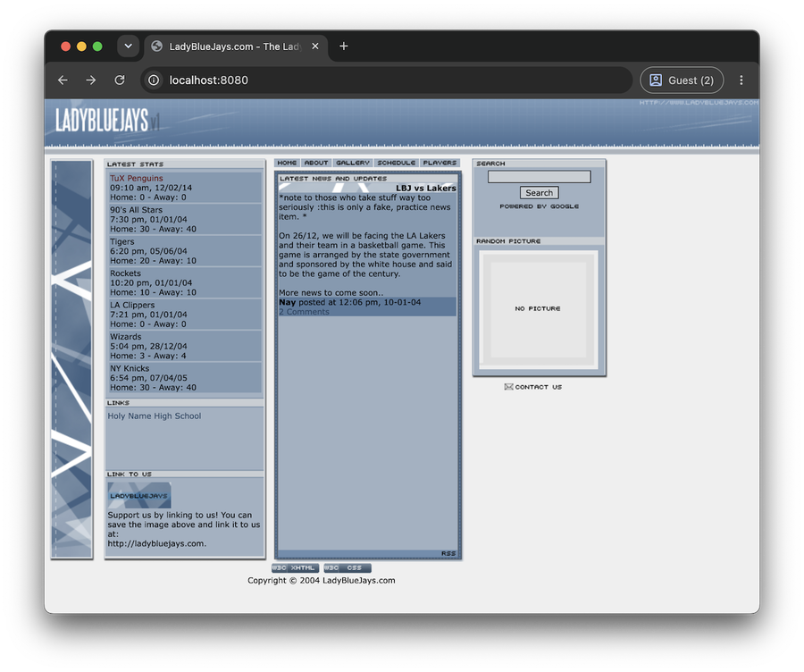
Task: Click the Contact Us envelope link
Action: (x=533, y=387)
